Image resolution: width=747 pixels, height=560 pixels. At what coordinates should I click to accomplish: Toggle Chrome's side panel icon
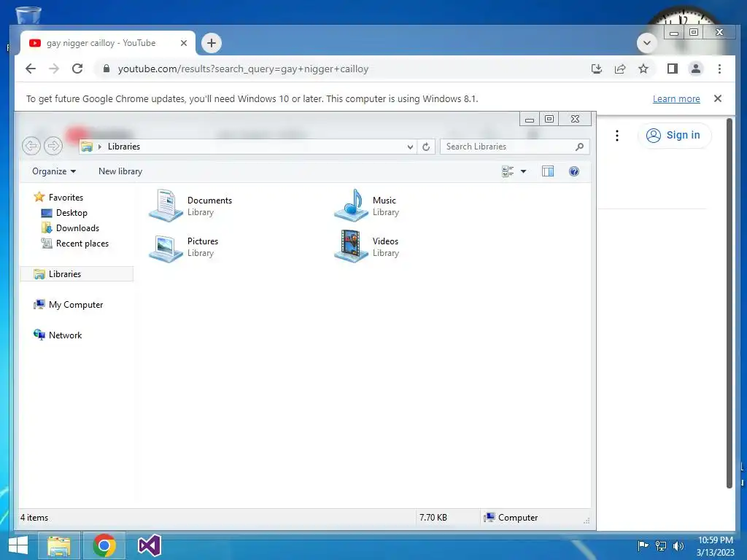click(x=672, y=69)
